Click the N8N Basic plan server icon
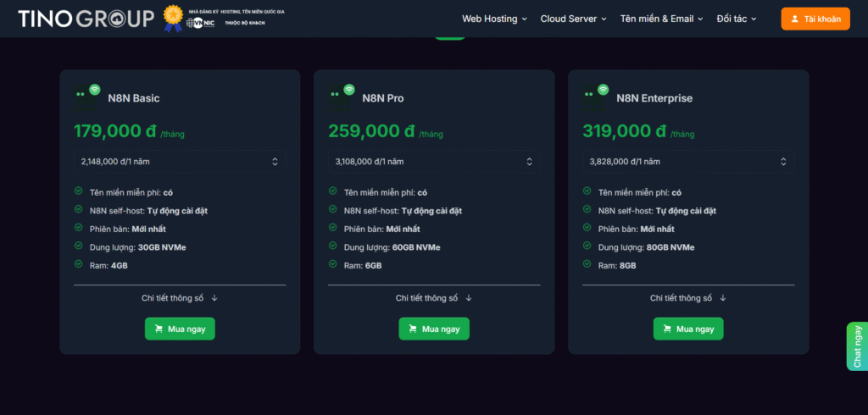868x415 pixels. 86,97
